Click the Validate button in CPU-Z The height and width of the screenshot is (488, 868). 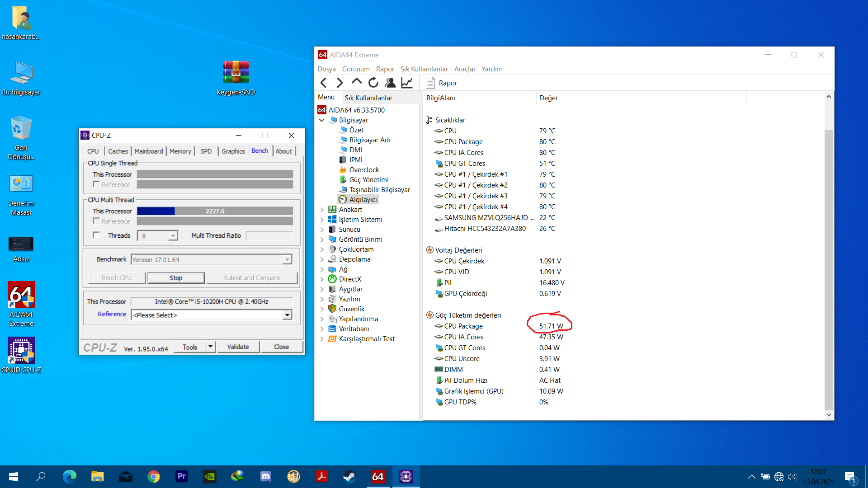238,347
